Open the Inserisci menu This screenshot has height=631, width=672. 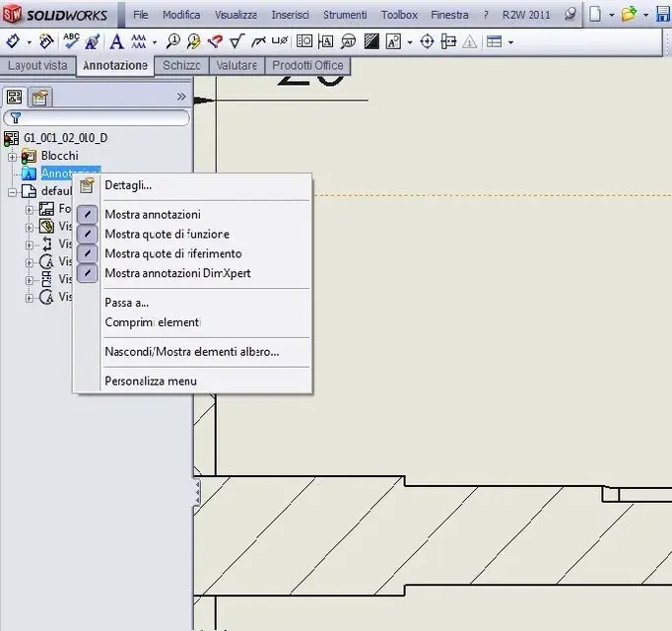point(290,15)
